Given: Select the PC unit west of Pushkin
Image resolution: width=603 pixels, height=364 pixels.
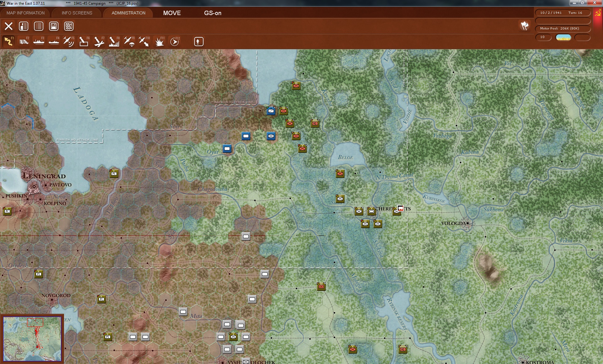Looking at the screenshot, I should coord(7,211).
